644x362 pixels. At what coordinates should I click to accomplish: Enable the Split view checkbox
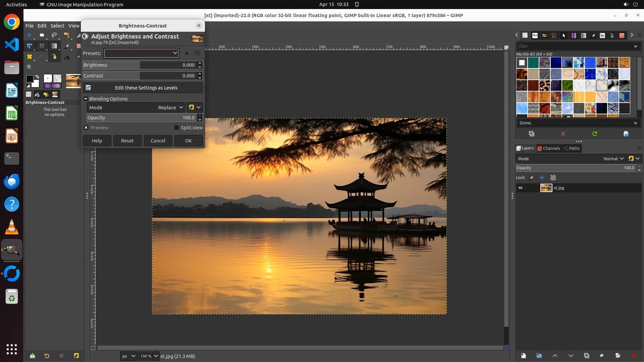point(176,128)
